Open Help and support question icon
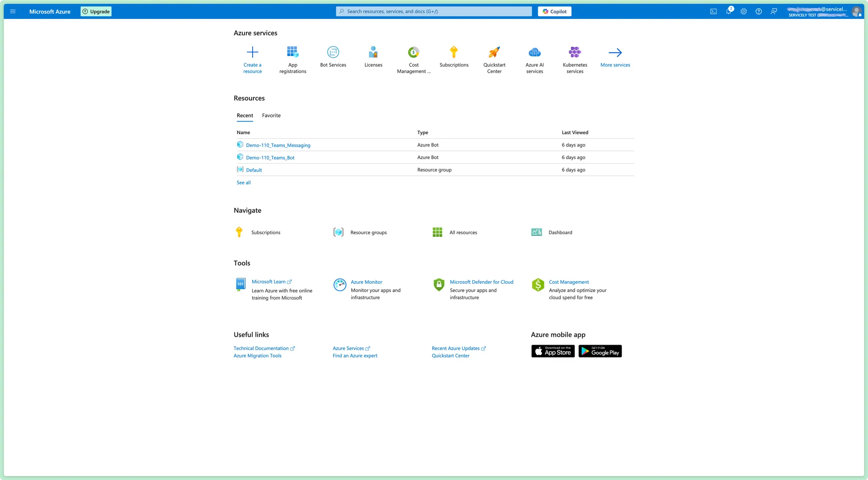 [x=759, y=11]
